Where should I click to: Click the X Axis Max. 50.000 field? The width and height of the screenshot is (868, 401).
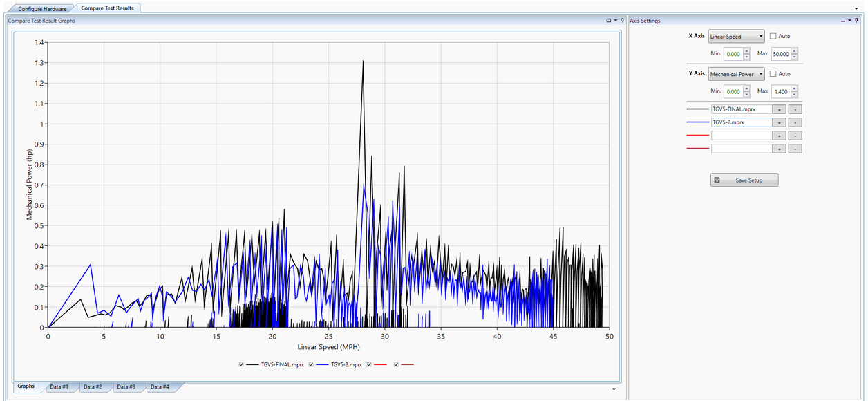(781, 54)
